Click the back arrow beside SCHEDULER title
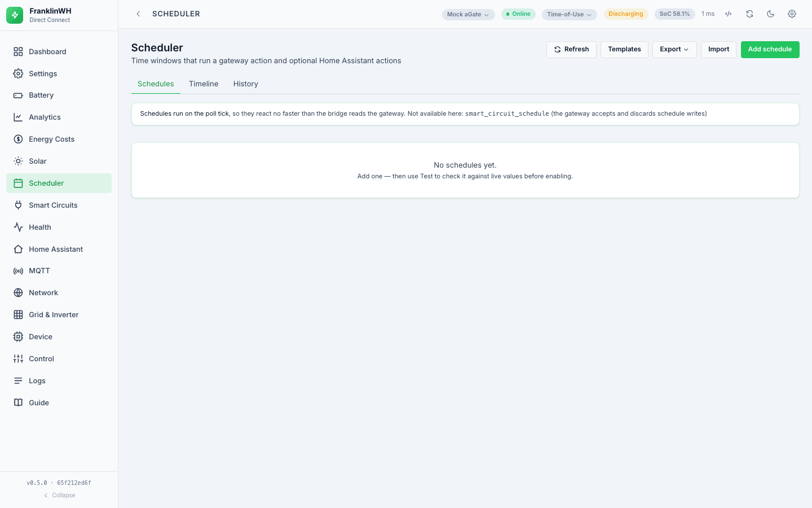The width and height of the screenshot is (812, 508). coord(138,14)
